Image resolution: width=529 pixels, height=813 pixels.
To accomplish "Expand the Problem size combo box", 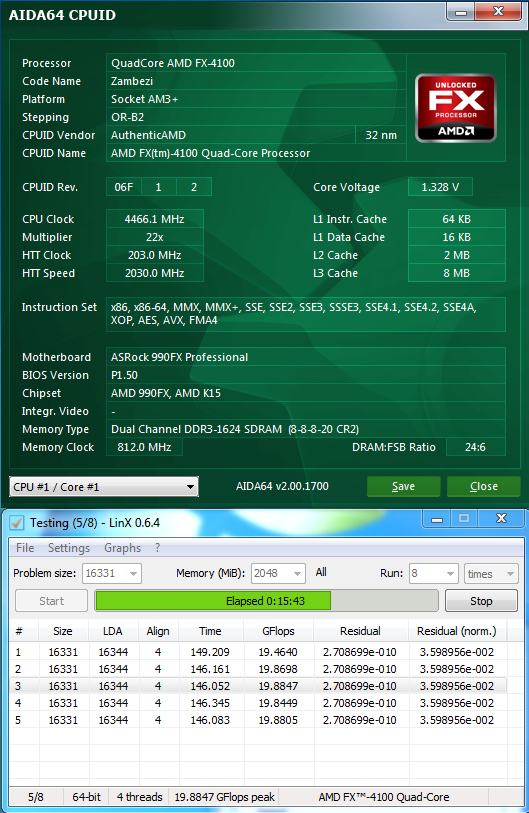I will 112,573.
